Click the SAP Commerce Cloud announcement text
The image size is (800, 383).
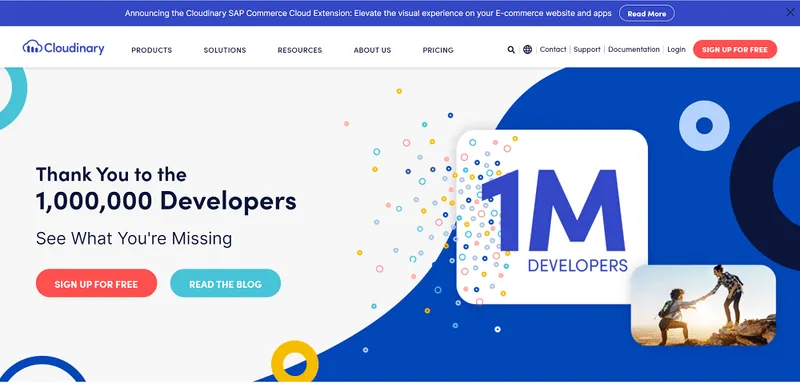click(x=368, y=13)
